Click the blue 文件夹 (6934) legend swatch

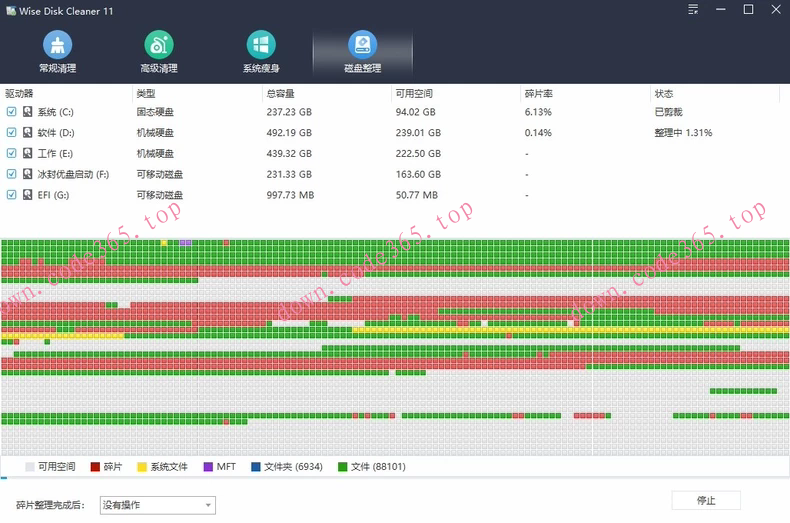(x=255, y=467)
